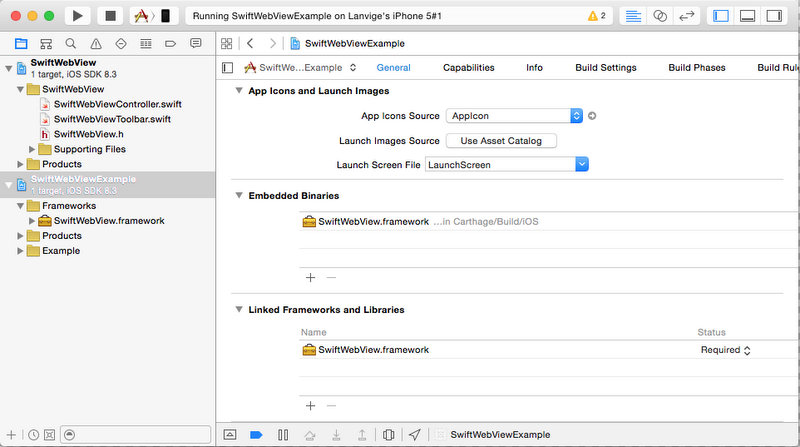Switch to the General tab
This screenshot has width=800, height=447.
(393, 67)
